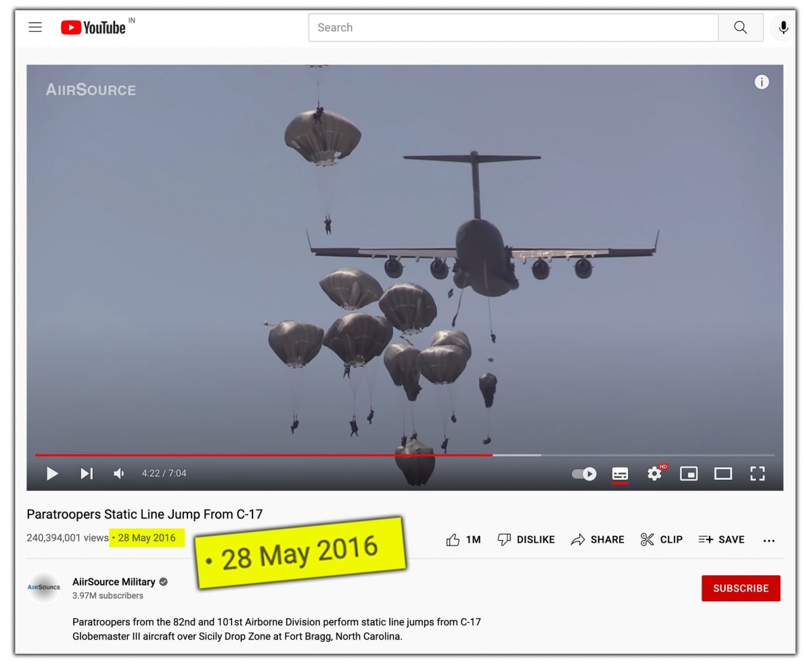Click the YouTube logo
Image resolution: width=812 pixels, height=664 pixels.
(x=93, y=27)
